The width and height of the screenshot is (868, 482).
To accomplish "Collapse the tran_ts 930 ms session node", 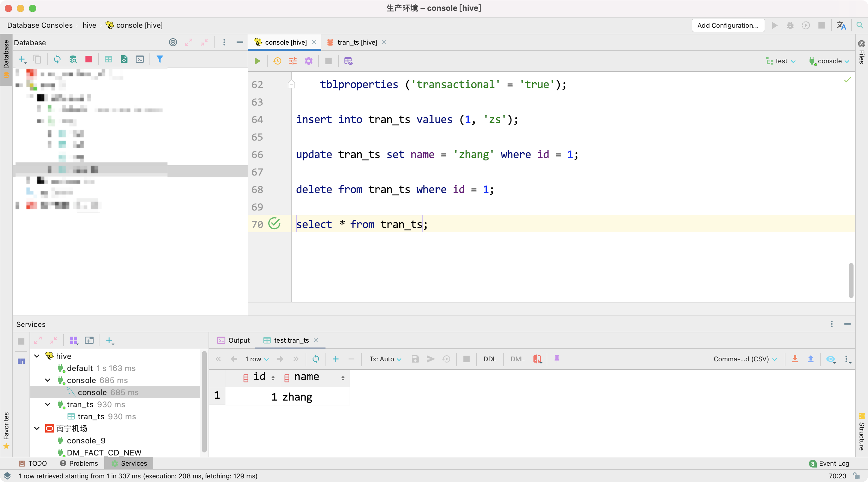I will click(x=48, y=404).
